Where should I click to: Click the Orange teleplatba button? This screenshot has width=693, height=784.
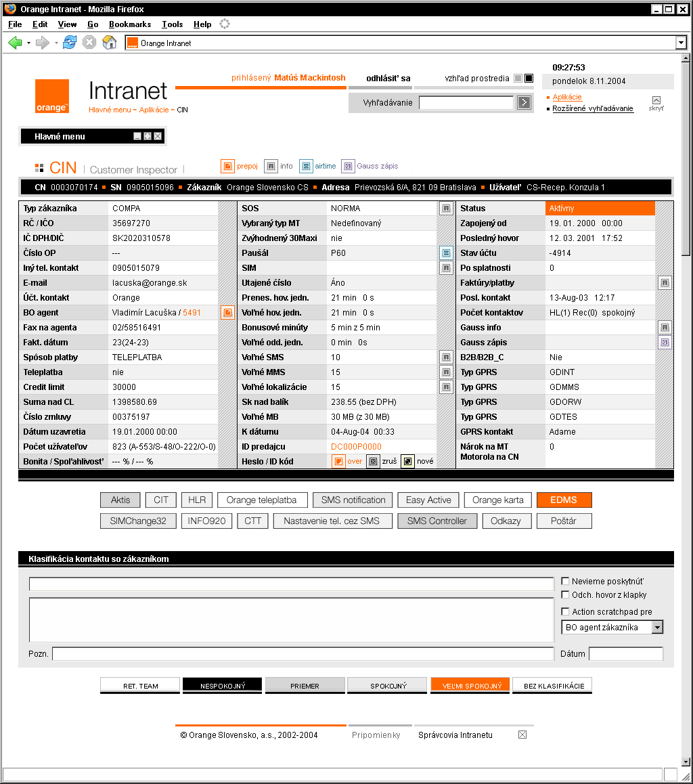pos(263,500)
